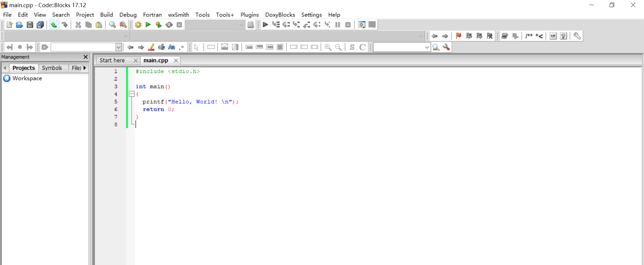Image resolution: width=644 pixels, height=265 pixels.
Task: Copy using the double-page icon
Action: 89,25
